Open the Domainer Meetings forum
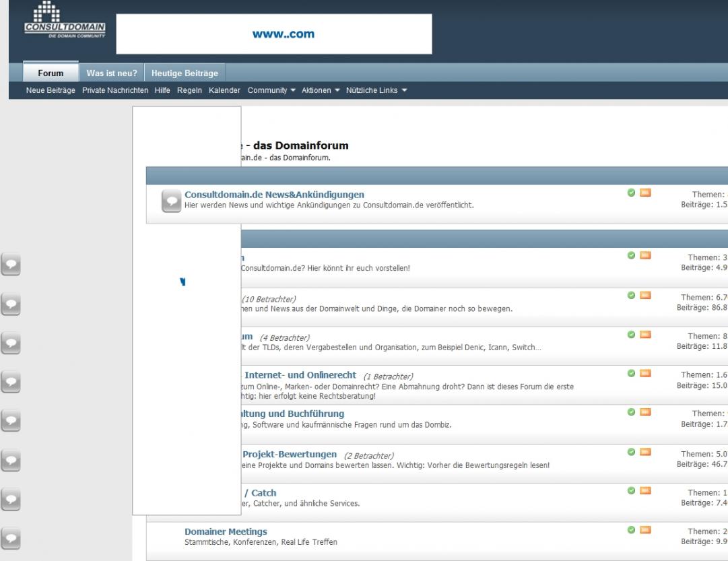This screenshot has height=561, width=728. click(226, 531)
